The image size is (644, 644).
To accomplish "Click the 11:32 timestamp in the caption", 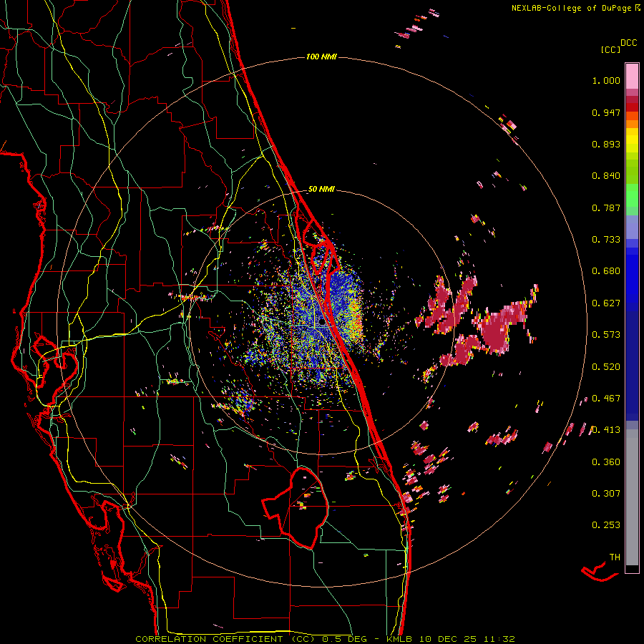I will click(x=499, y=639).
